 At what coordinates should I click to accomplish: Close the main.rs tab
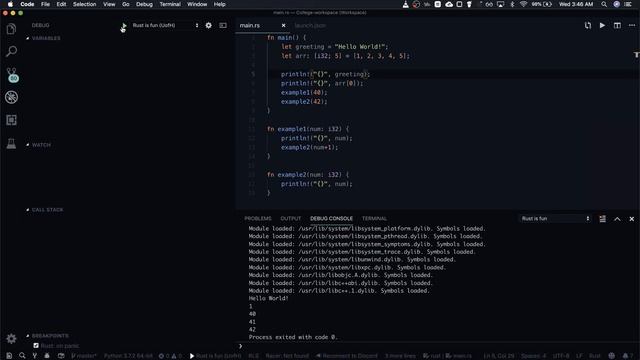(x=284, y=25)
